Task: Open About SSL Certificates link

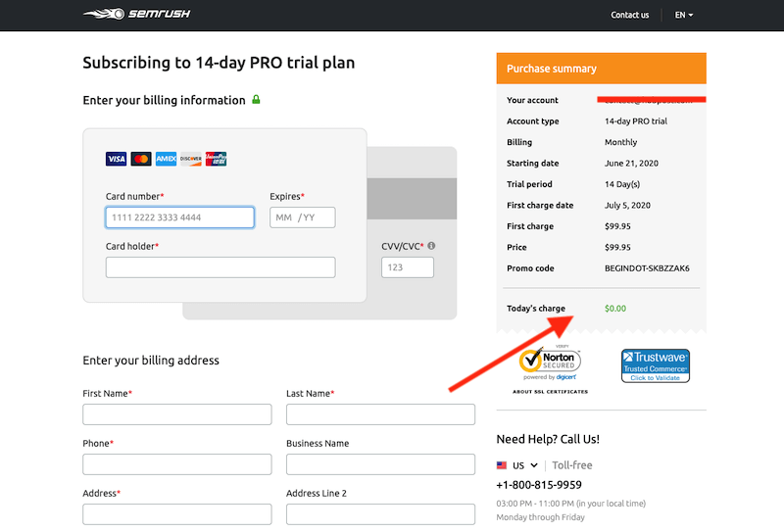Action: pos(550,392)
